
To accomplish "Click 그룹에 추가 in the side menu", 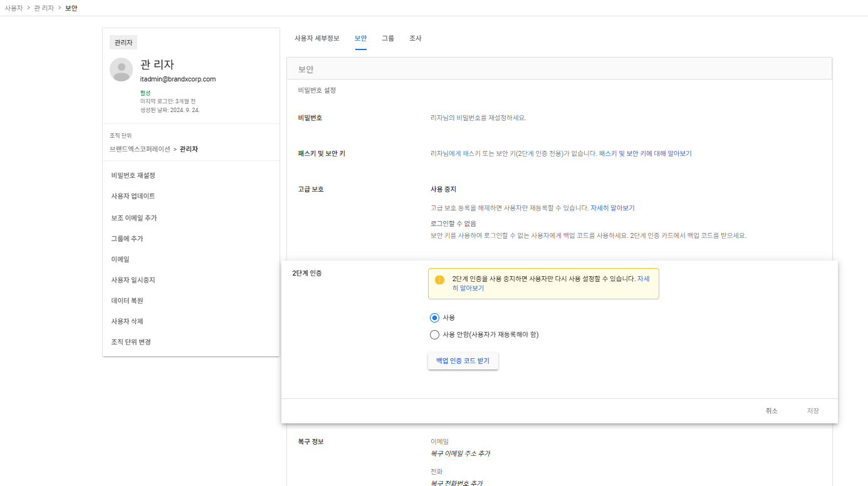I will (127, 239).
